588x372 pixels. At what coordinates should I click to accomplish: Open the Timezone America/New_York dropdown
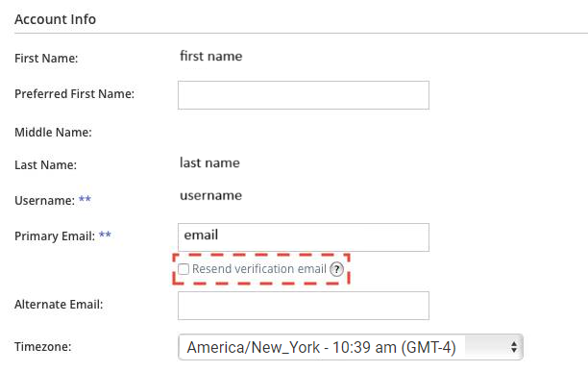[x=351, y=347]
